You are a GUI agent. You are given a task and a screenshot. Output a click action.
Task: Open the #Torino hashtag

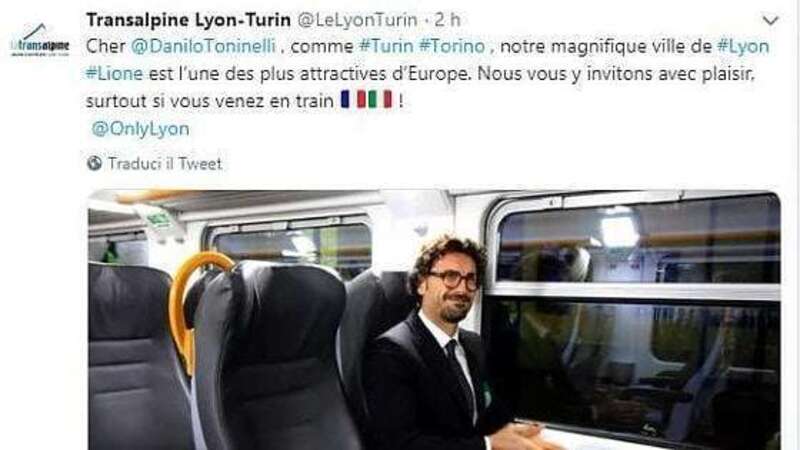452,46
